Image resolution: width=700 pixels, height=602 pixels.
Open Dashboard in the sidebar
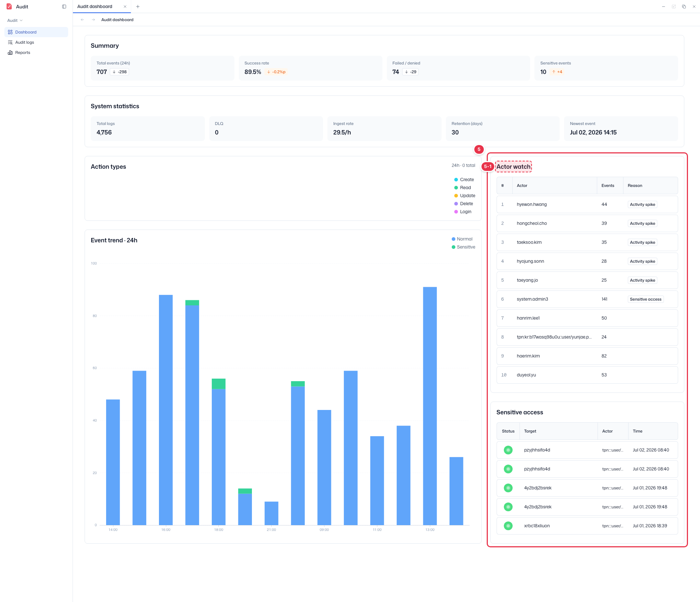[x=36, y=32]
